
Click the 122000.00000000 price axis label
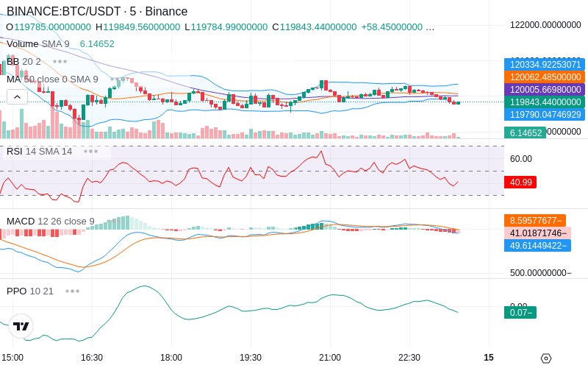click(x=545, y=25)
